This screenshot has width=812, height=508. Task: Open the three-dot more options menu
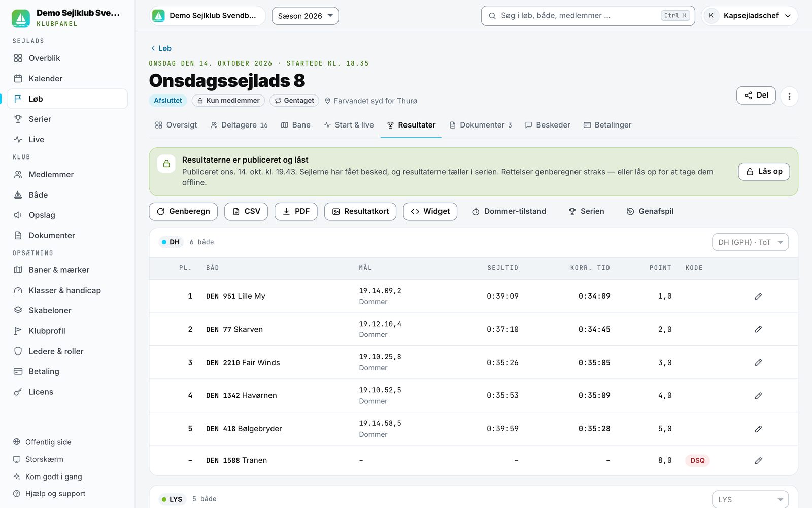coord(789,96)
